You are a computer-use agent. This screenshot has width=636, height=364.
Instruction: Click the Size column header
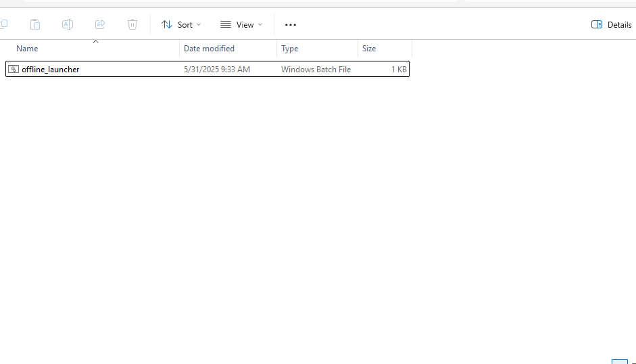click(x=369, y=49)
